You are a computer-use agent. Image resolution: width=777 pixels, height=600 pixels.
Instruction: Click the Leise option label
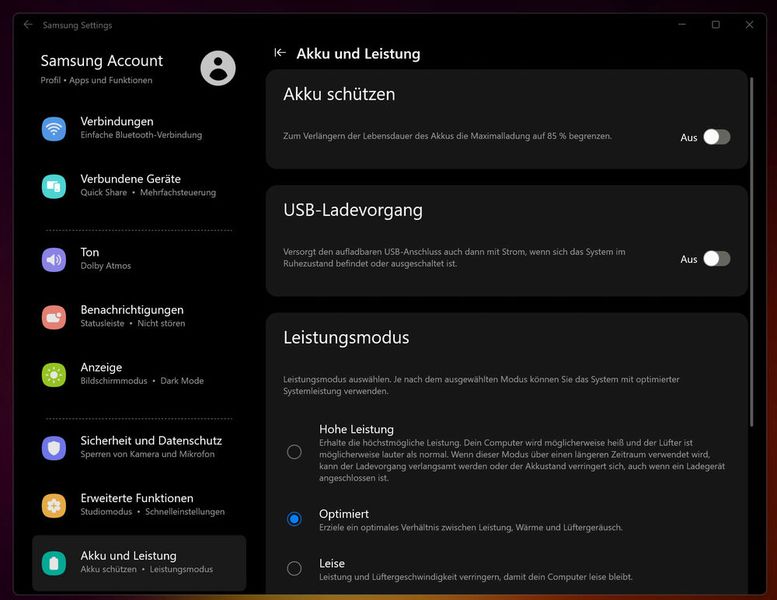(x=332, y=563)
